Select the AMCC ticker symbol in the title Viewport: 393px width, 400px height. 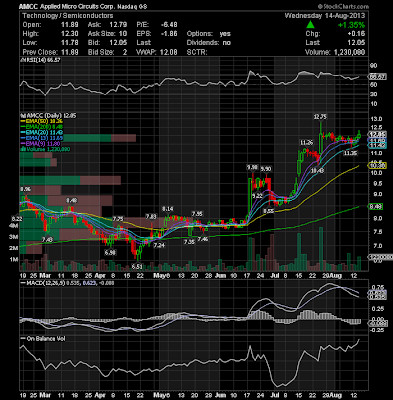[x=28, y=7]
